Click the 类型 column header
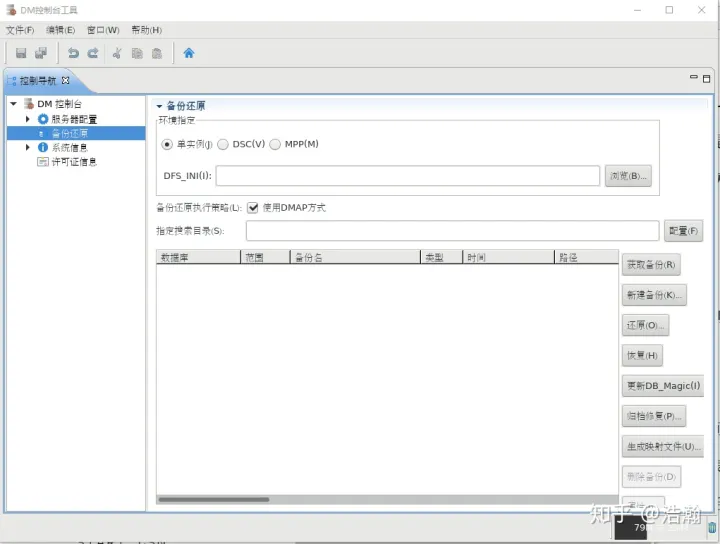This screenshot has width=720, height=544. point(442,257)
